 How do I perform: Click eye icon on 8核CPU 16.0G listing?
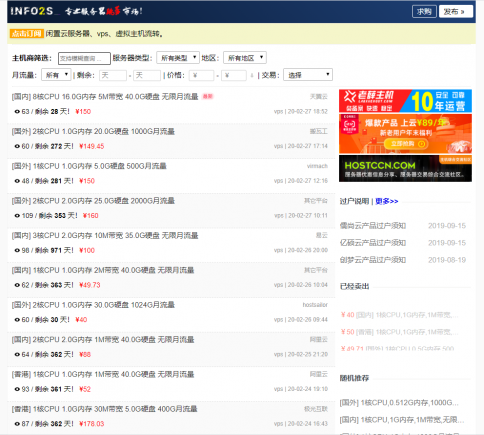pyautogui.click(x=17, y=111)
